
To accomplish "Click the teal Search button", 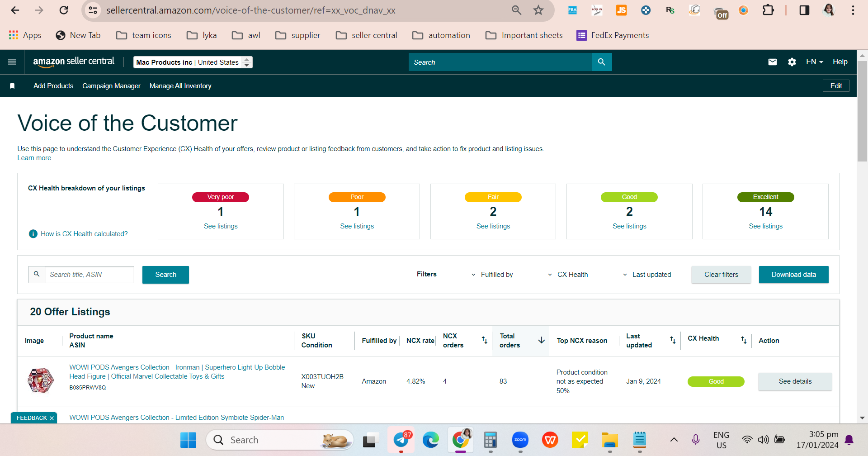I will point(165,275).
